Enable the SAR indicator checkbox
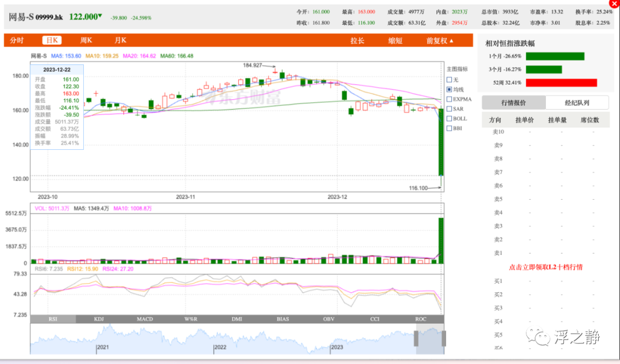Viewport: 620px width, 364px height. coord(449,109)
